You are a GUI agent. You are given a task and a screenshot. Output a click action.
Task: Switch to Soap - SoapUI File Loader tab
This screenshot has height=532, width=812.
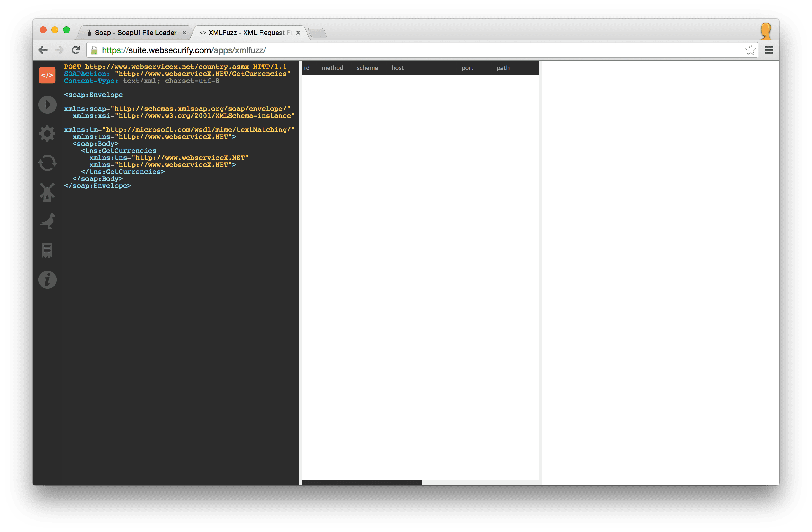click(x=135, y=33)
